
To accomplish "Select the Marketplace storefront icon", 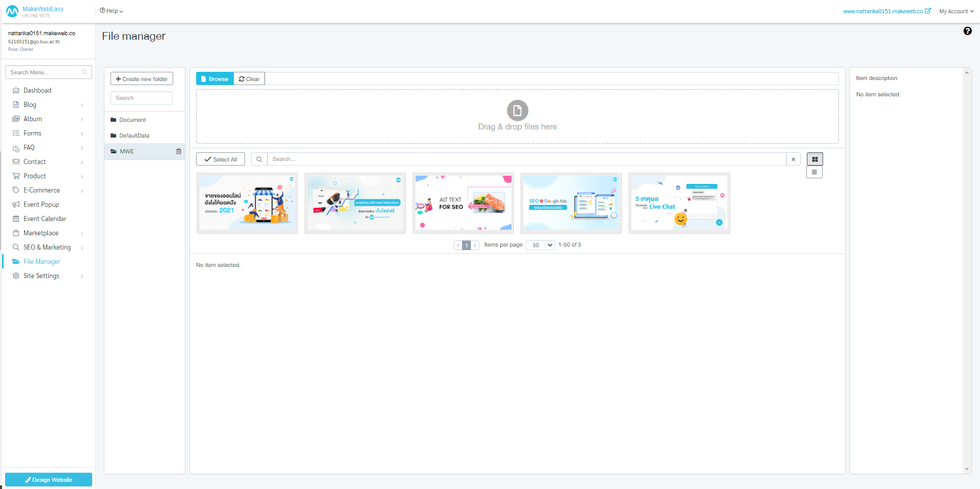I will (16, 233).
